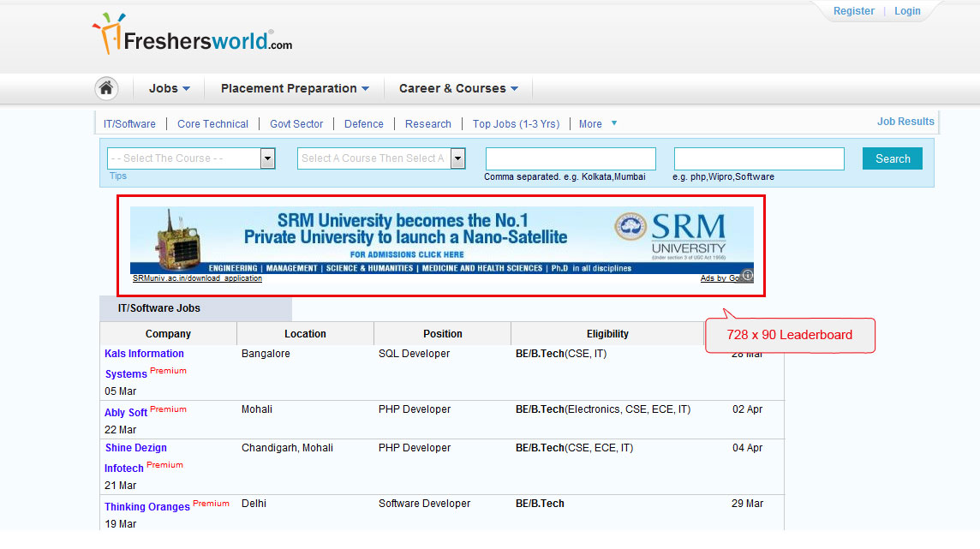The width and height of the screenshot is (980, 549).
Task: Switch to Top Jobs (1-3 Yrs) category
Action: (516, 123)
